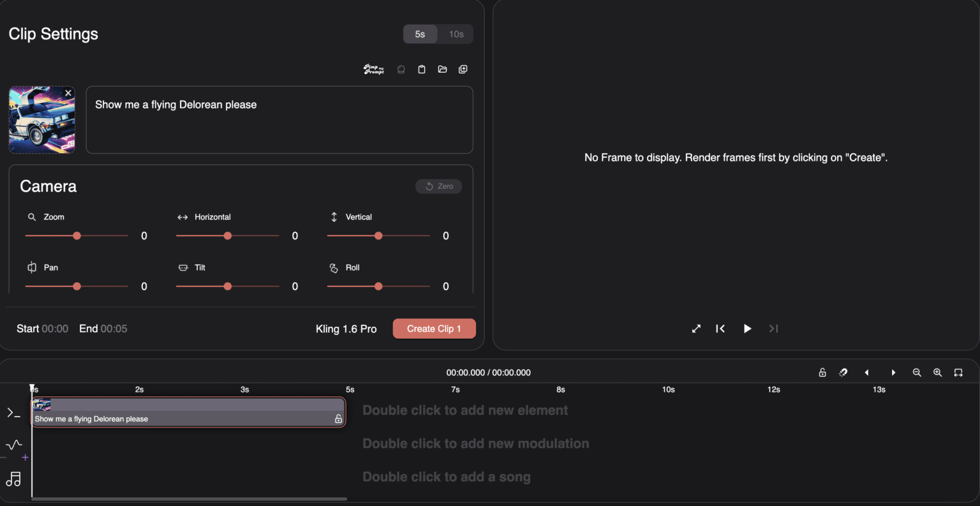Open the Pimp my Prompt enhancer
This screenshot has width=980, height=506.
coord(373,69)
